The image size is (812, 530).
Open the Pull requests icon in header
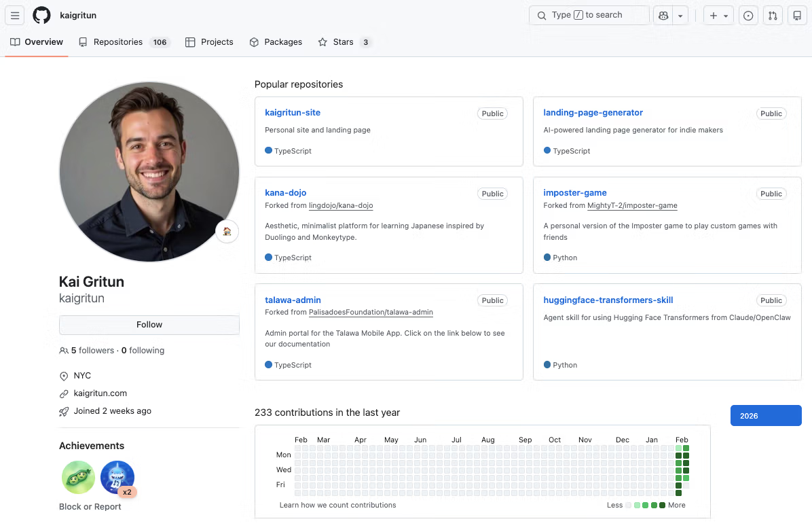773,16
